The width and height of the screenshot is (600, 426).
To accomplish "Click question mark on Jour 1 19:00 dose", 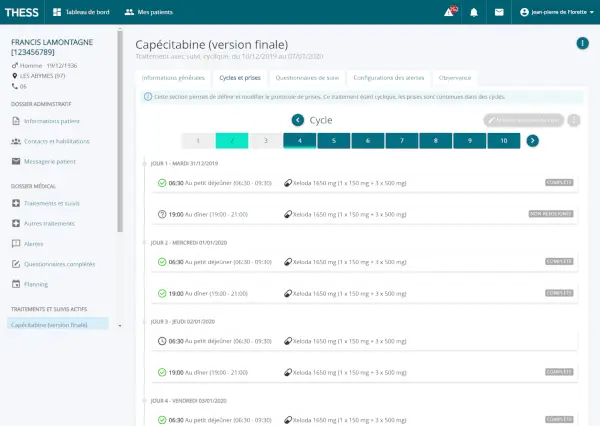I will pos(162,214).
